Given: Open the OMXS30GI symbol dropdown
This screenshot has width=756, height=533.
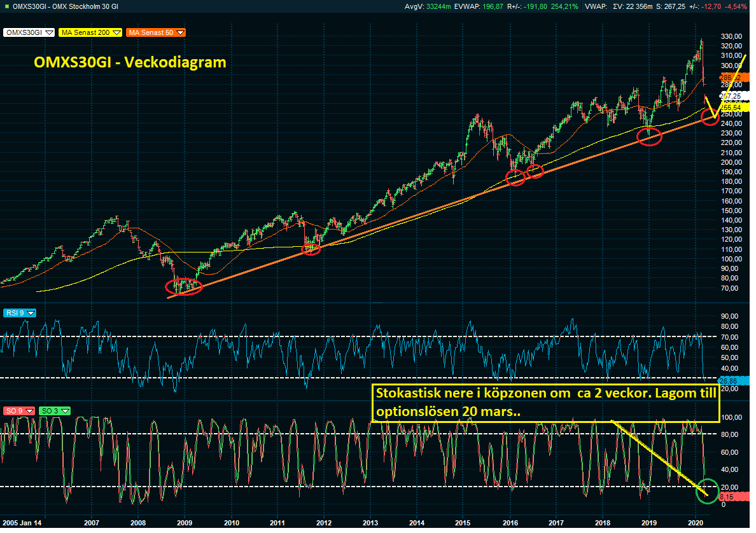Looking at the screenshot, I should pyautogui.click(x=29, y=33).
